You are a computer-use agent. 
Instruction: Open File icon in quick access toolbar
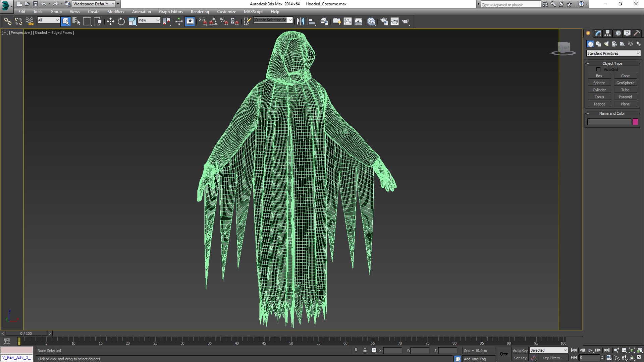27,4
